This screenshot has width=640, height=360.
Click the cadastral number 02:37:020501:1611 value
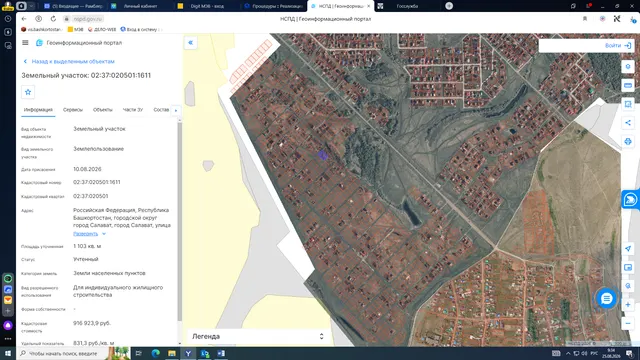pos(97,182)
